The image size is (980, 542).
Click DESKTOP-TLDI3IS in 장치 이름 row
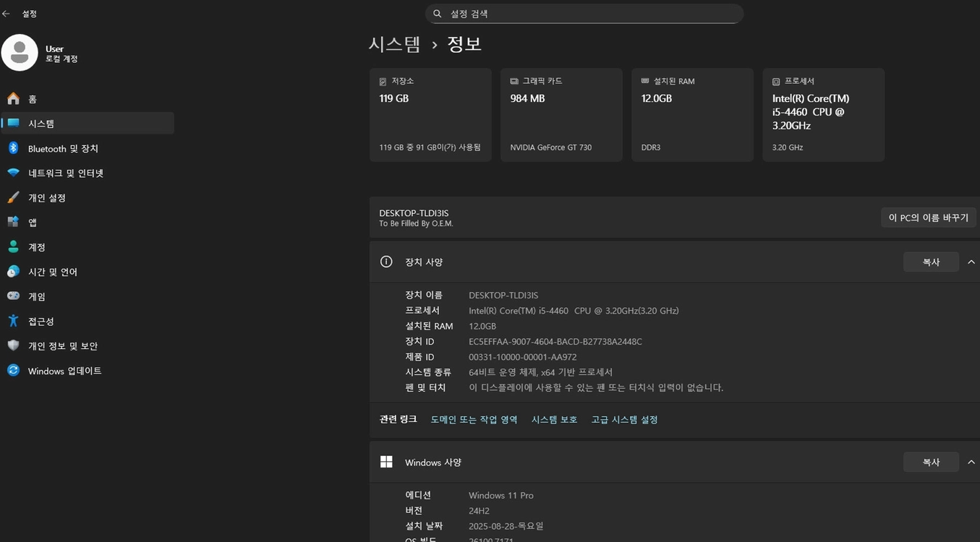(503, 295)
